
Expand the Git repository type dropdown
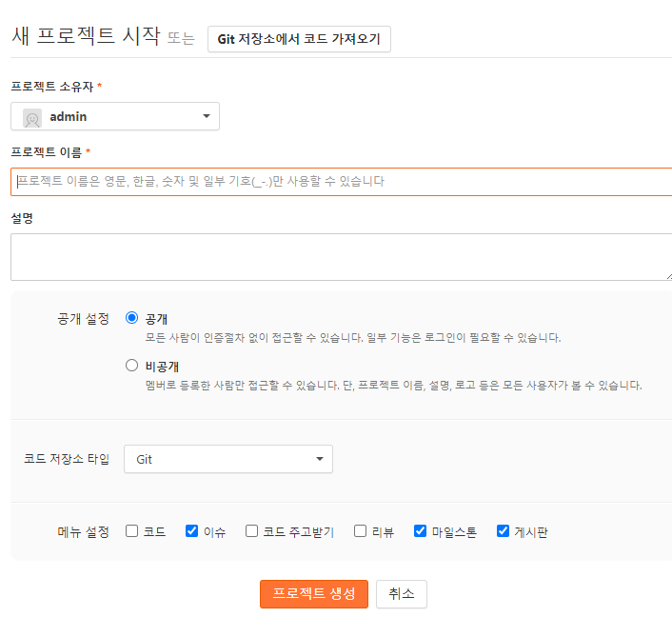(x=228, y=459)
